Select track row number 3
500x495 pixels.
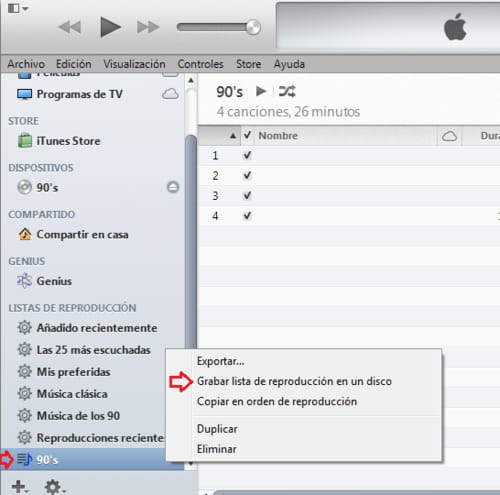[349, 195]
